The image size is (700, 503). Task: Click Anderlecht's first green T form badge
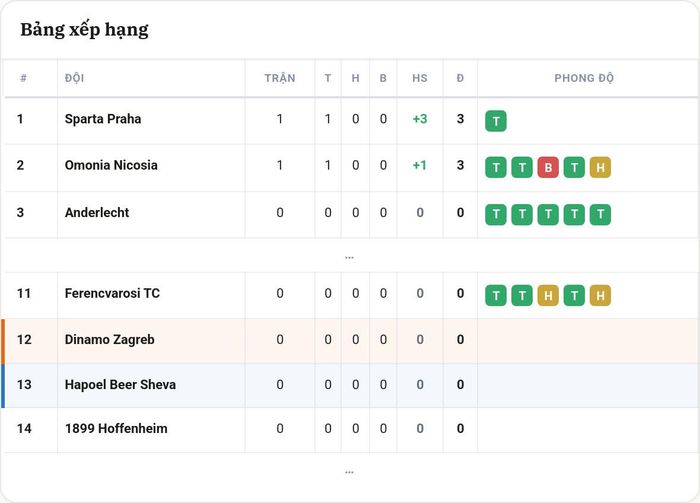(x=496, y=214)
